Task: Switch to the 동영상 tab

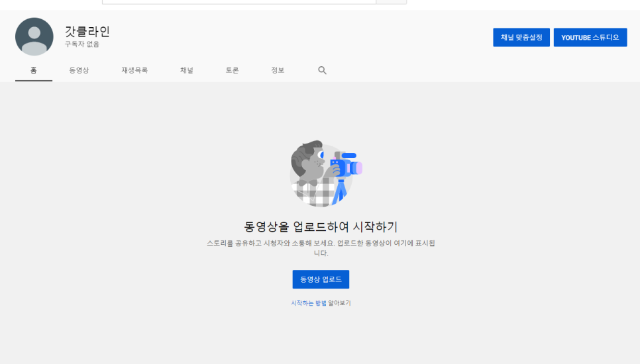Action: pyautogui.click(x=79, y=70)
